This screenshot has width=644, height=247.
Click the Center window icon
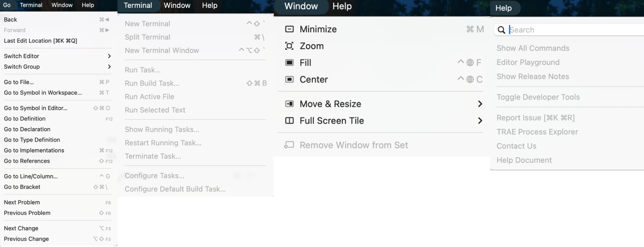tap(289, 79)
